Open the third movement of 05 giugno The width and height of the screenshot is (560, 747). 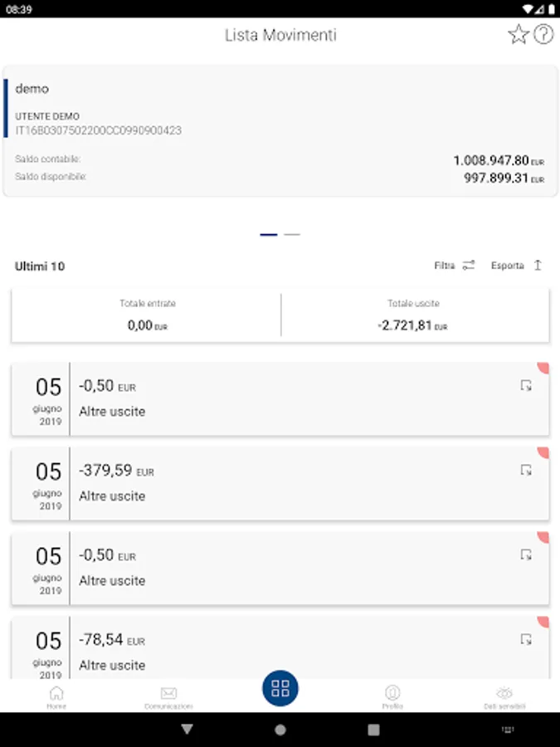280,569
